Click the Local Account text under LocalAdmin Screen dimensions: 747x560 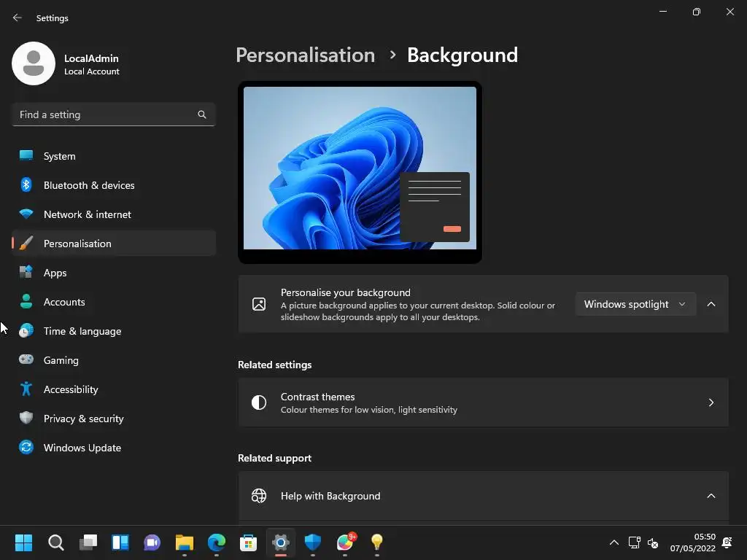click(92, 71)
